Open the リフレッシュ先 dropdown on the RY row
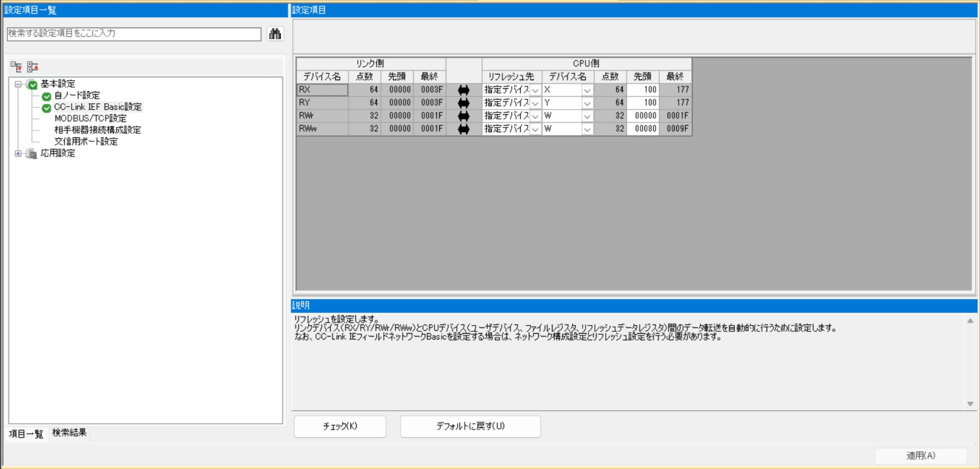The height and width of the screenshot is (469, 980). pos(535,103)
